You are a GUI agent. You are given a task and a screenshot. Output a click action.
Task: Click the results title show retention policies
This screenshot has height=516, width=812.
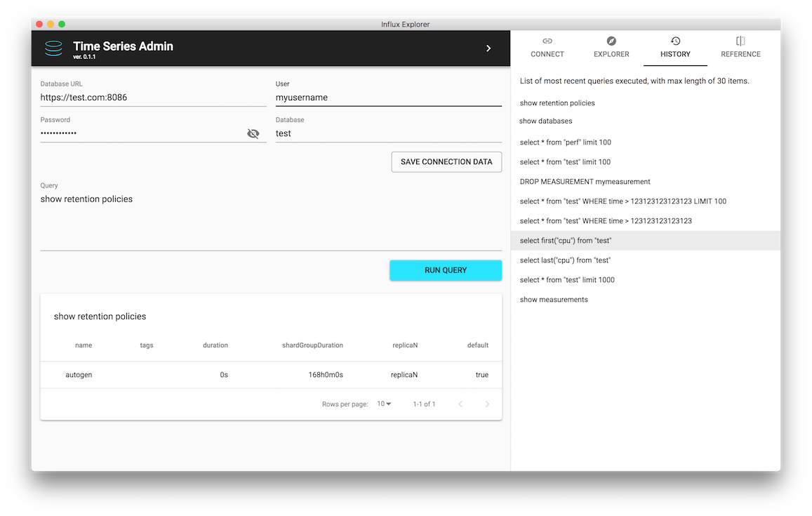click(x=100, y=317)
